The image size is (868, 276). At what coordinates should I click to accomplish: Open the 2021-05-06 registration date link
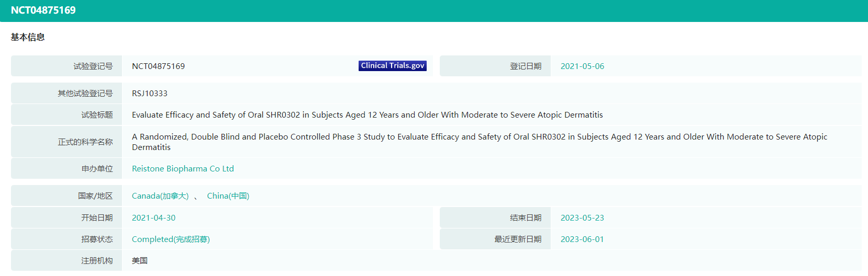(582, 66)
